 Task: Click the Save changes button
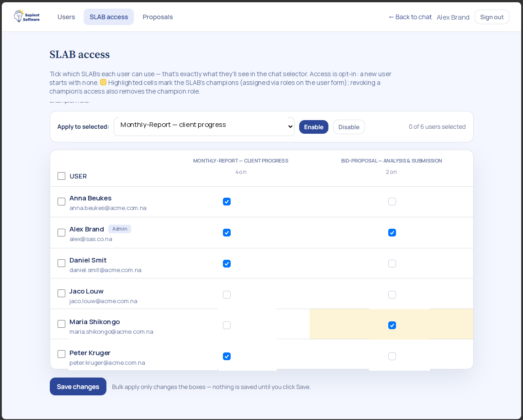pos(78,387)
